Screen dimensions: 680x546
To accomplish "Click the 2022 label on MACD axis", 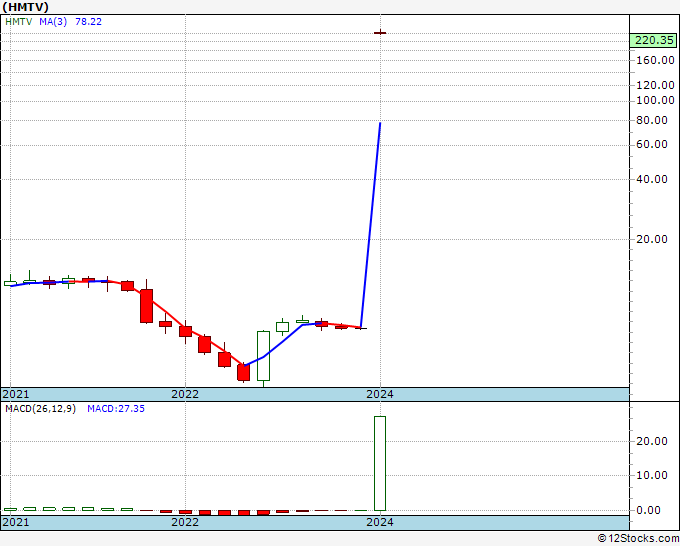I will (185, 522).
